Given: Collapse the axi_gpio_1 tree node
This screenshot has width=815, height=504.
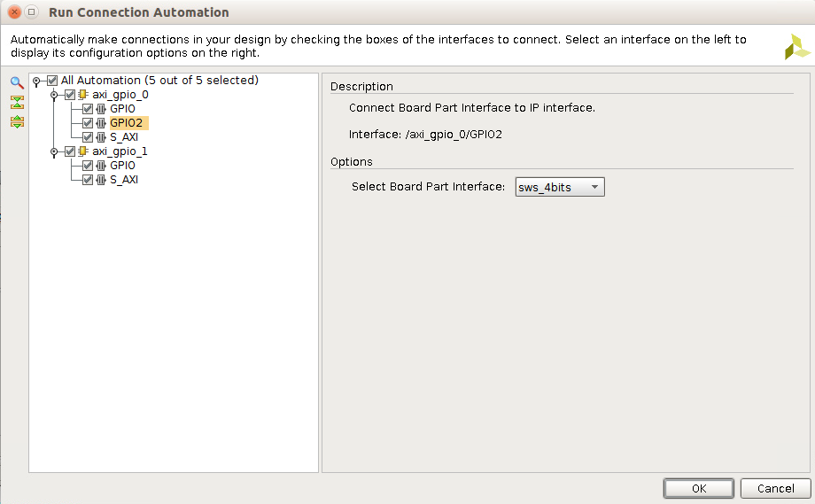Looking at the screenshot, I should click(x=54, y=151).
